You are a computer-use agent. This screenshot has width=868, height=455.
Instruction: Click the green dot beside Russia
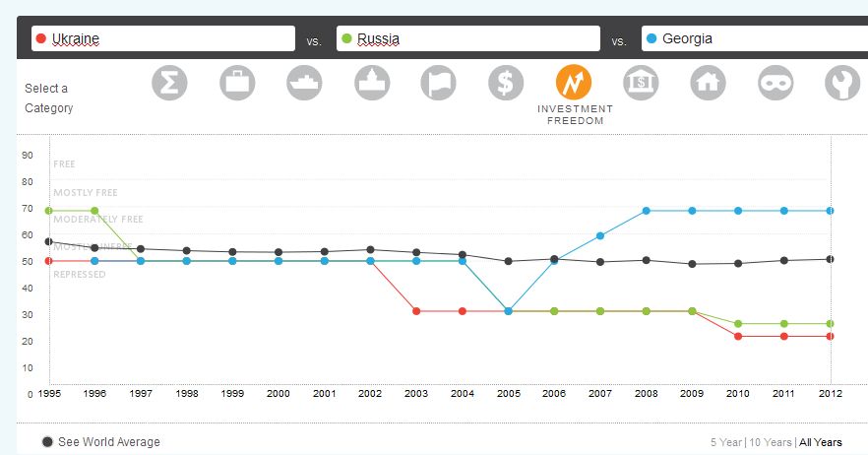pyautogui.click(x=346, y=38)
